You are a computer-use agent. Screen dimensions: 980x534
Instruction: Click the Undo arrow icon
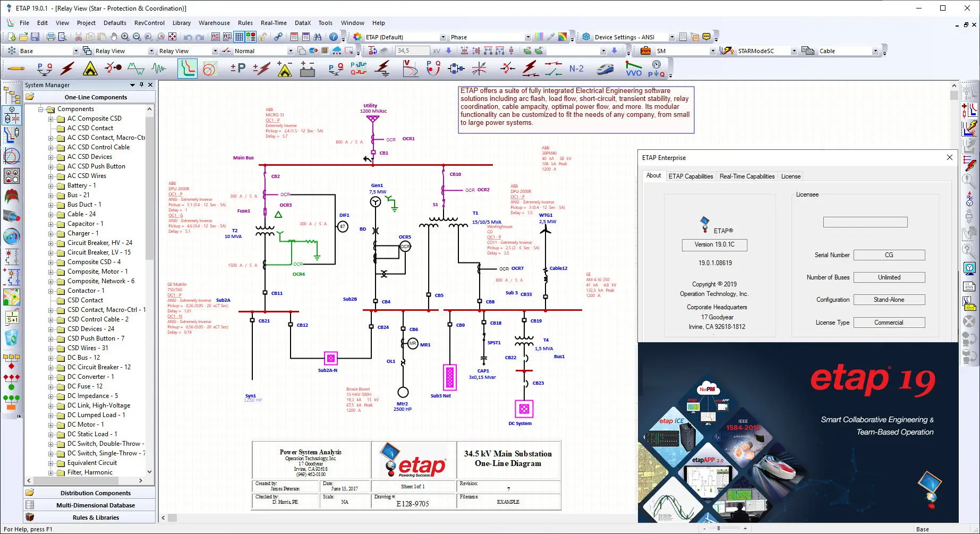tap(188, 37)
